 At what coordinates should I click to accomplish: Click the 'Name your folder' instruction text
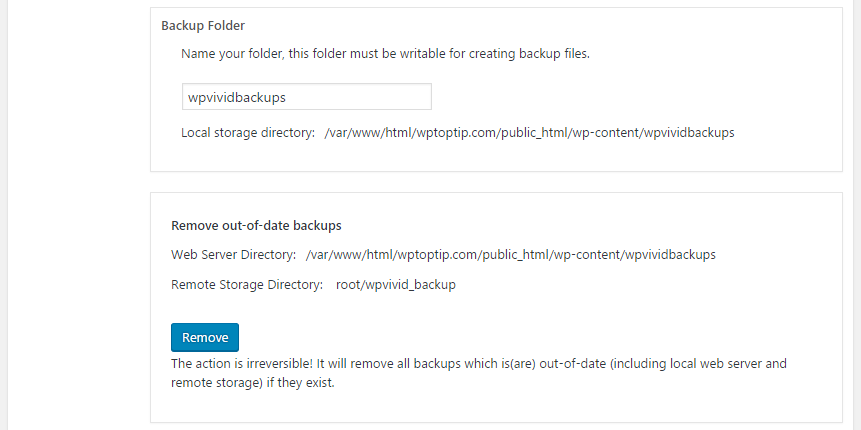(x=385, y=54)
